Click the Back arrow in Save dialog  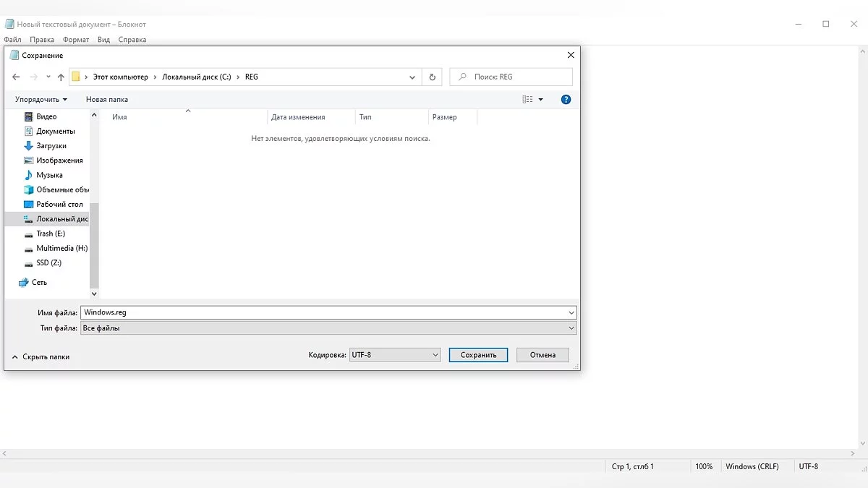pyautogui.click(x=16, y=77)
